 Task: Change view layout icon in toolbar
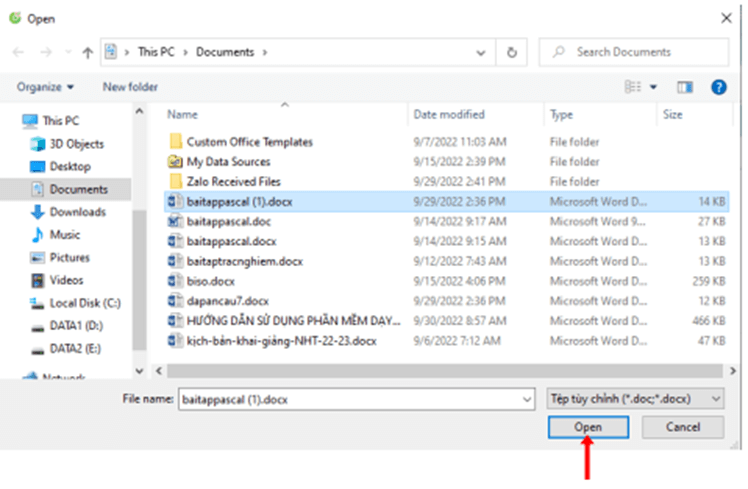tap(633, 87)
